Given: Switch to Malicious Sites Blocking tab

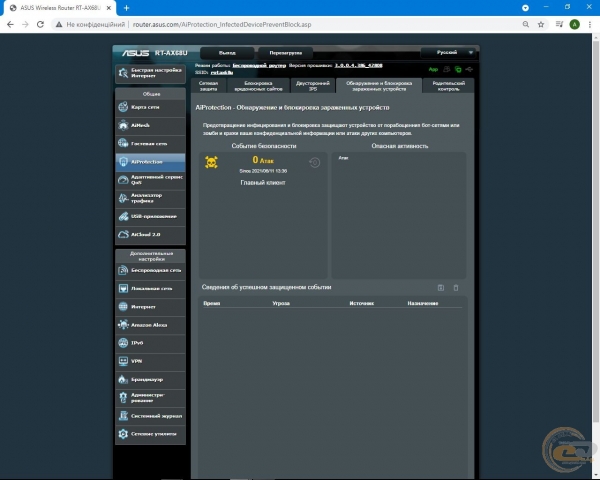Looking at the screenshot, I should [x=258, y=86].
